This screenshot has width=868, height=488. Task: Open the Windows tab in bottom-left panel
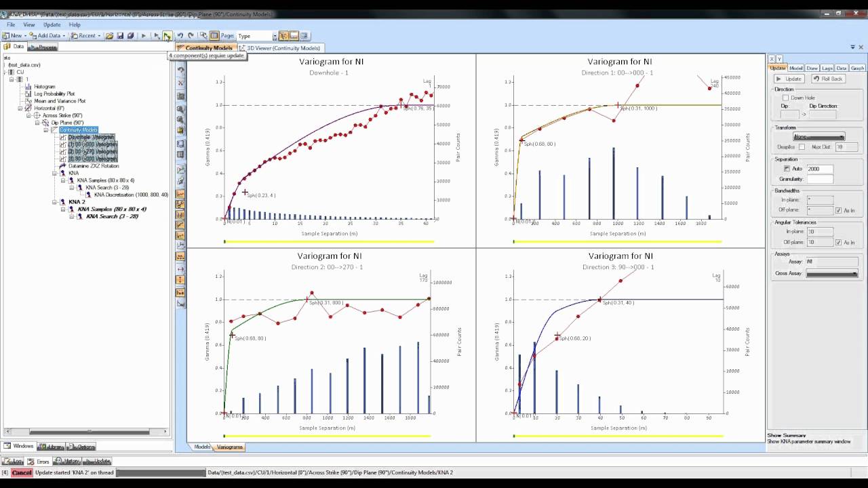[19, 446]
